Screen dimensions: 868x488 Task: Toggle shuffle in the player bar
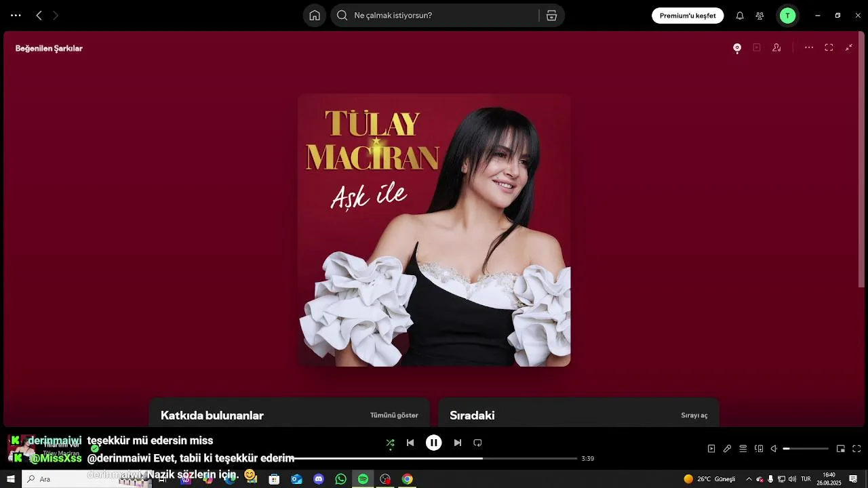390,443
